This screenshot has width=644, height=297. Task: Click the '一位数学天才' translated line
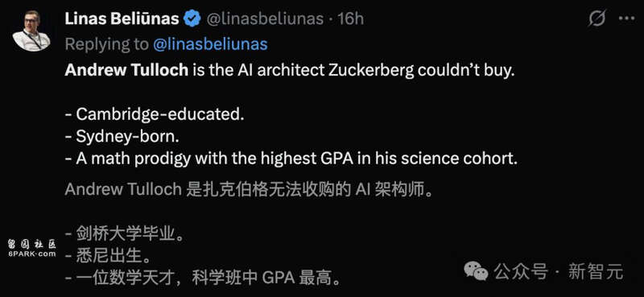[x=203, y=279]
